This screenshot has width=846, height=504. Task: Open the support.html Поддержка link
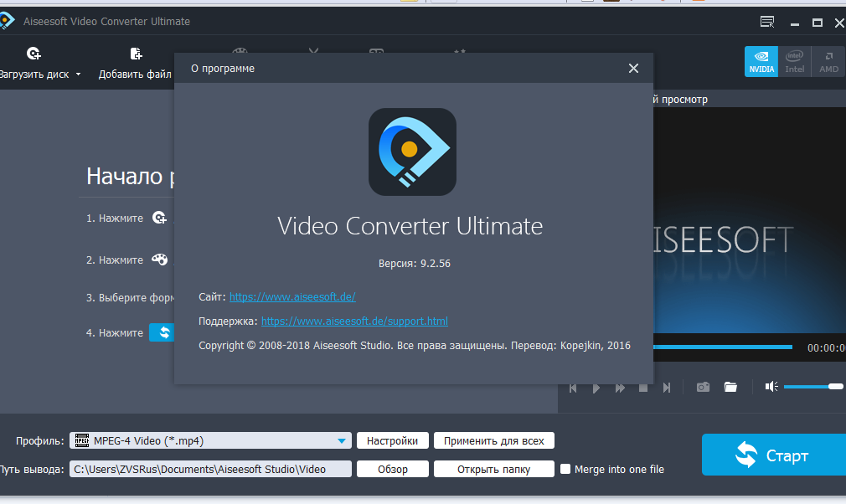(x=354, y=321)
